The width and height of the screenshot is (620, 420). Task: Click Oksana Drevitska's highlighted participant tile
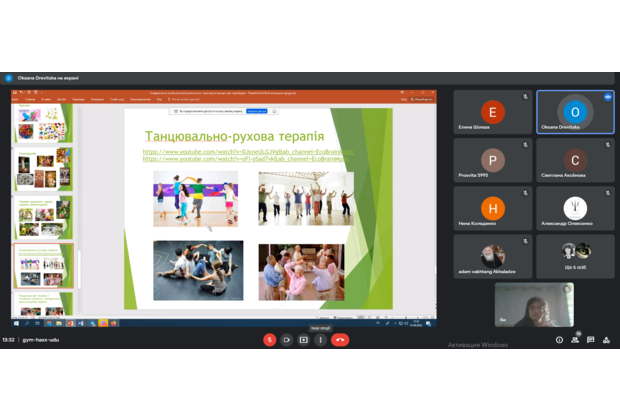coord(574,112)
